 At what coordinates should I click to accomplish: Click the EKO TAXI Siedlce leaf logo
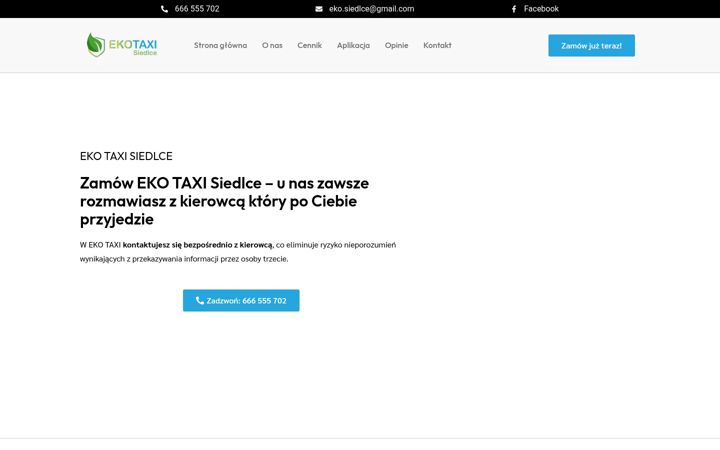[122, 45]
